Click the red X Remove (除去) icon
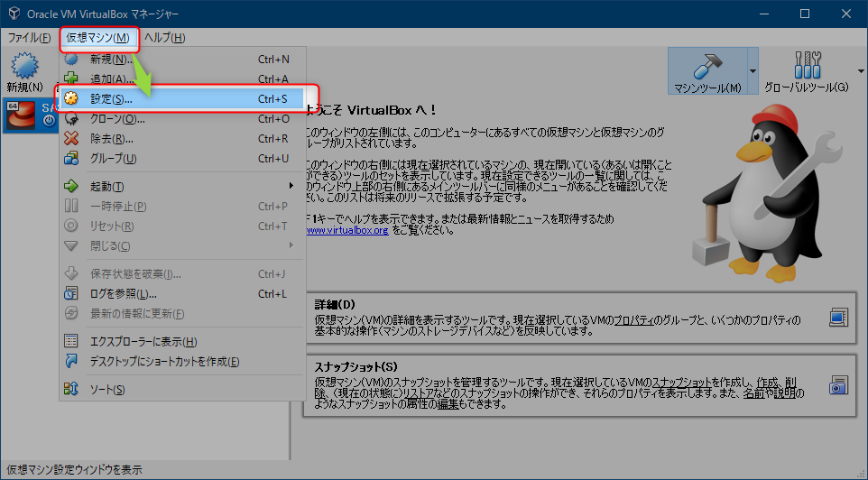 71,138
